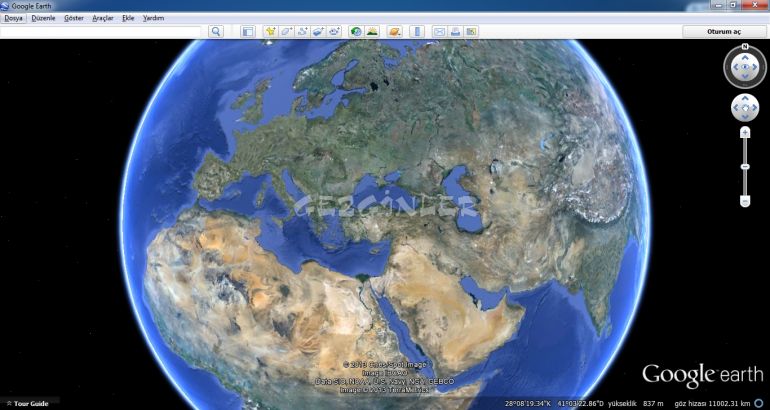The image size is (770, 410).
Task: Select the Add Path tool
Action: (302, 31)
